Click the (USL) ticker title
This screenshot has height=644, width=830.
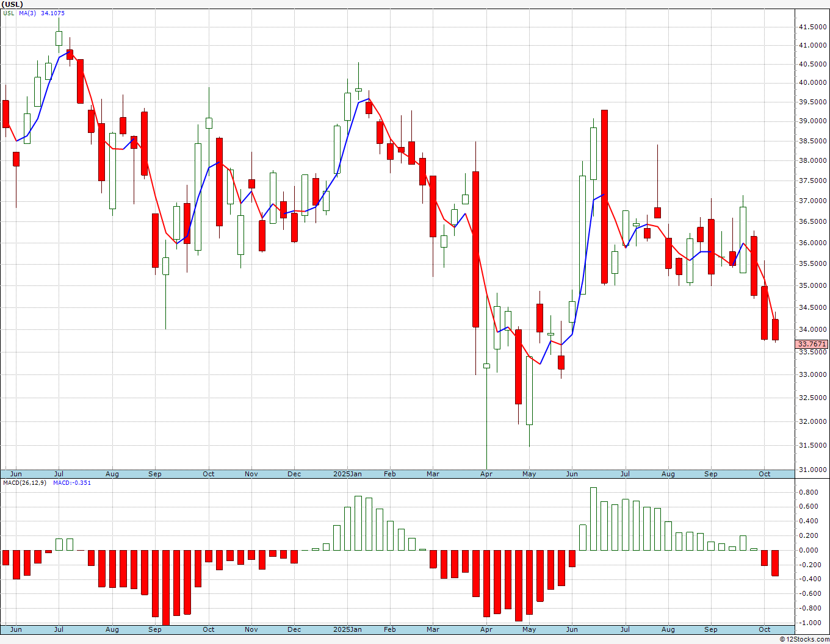pos(13,4)
